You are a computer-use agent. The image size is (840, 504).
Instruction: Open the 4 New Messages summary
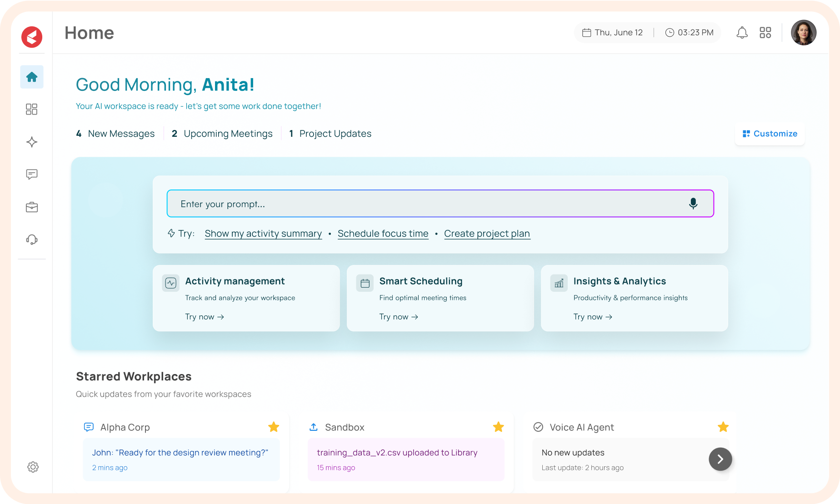click(x=115, y=134)
